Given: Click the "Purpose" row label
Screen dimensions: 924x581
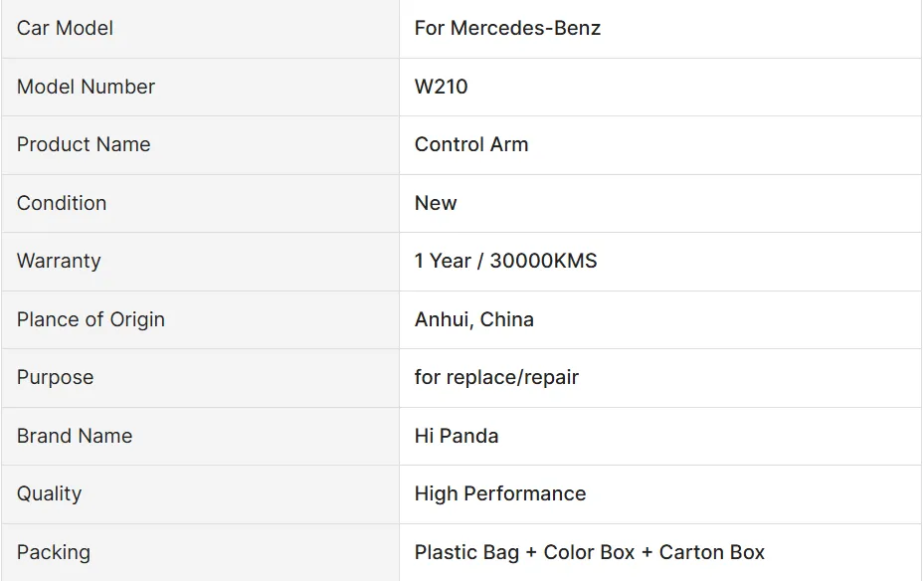Looking at the screenshot, I should [55, 377].
